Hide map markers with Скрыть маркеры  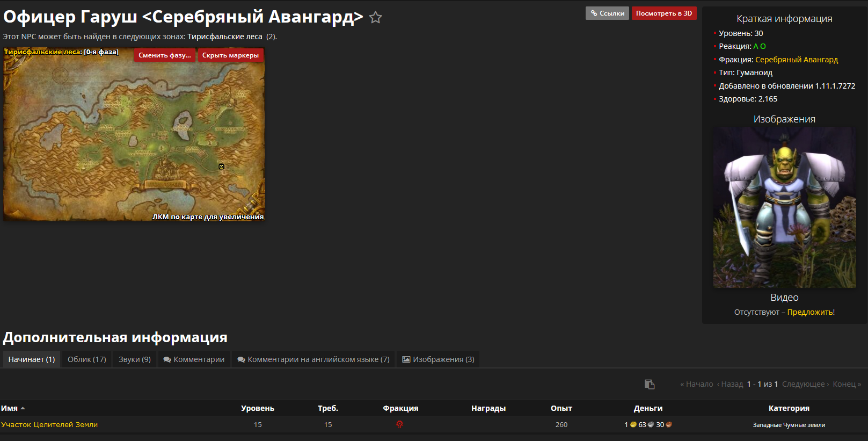[230, 55]
